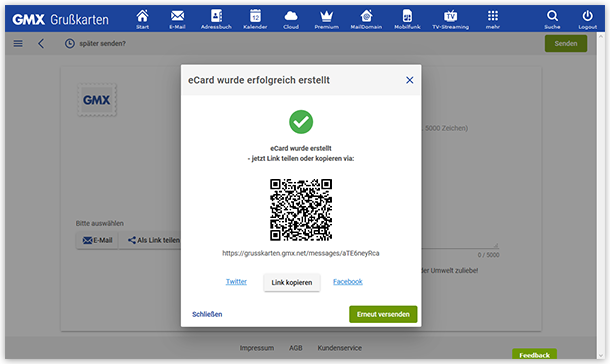Click the eCard URL text

coord(301,253)
